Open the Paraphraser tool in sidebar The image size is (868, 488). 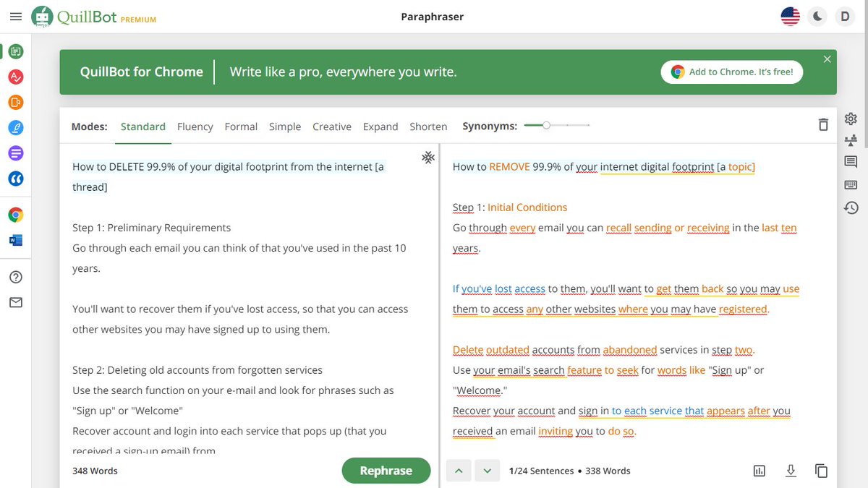point(15,51)
